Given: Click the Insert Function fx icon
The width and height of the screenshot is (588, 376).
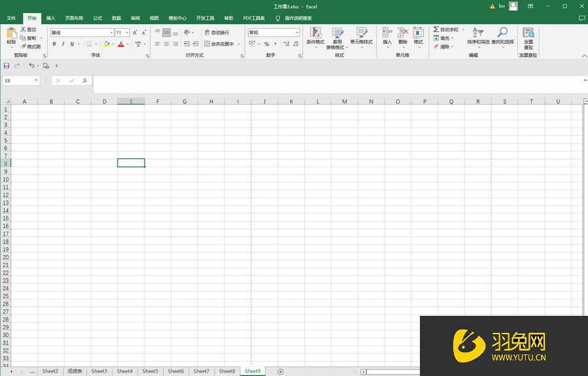Looking at the screenshot, I should (85, 80).
